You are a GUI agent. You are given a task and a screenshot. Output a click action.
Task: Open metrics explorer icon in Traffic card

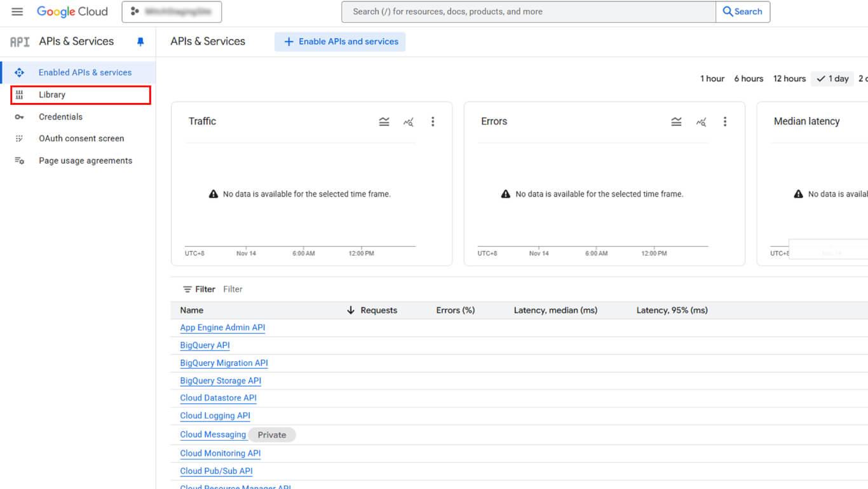point(408,121)
